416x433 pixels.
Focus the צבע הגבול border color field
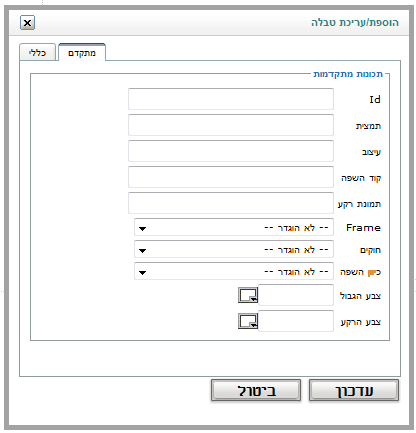tap(296, 295)
